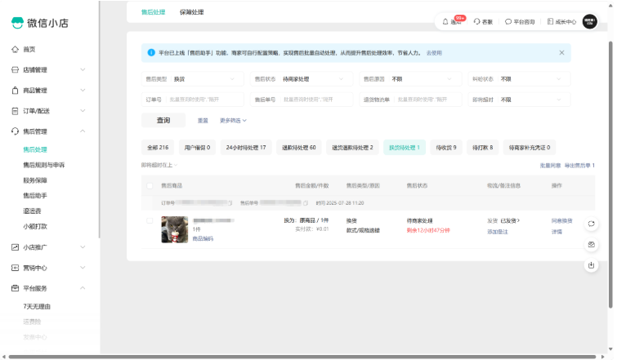This screenshot has width=617, height=364.
Task: Check the checkbox beside the cat product row
Action: (150, 220)
